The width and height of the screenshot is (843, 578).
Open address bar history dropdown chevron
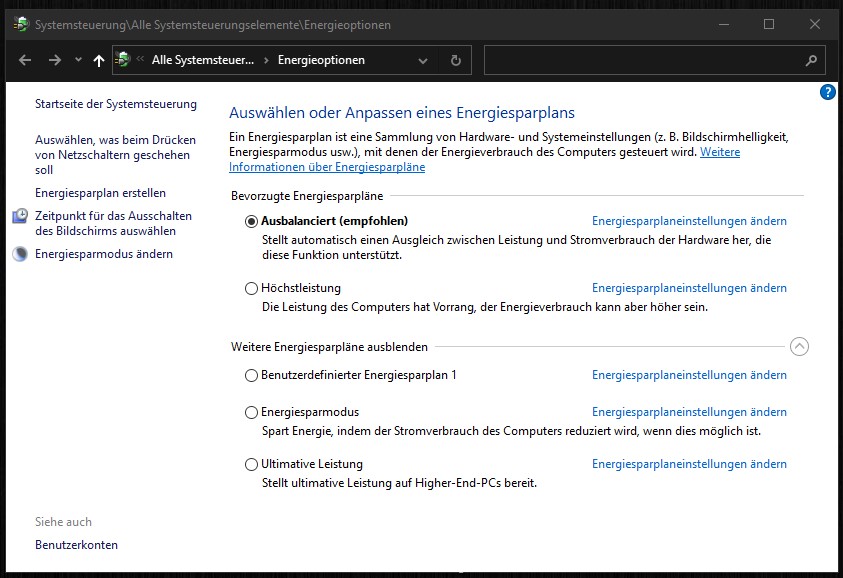(x=423, y=61)
